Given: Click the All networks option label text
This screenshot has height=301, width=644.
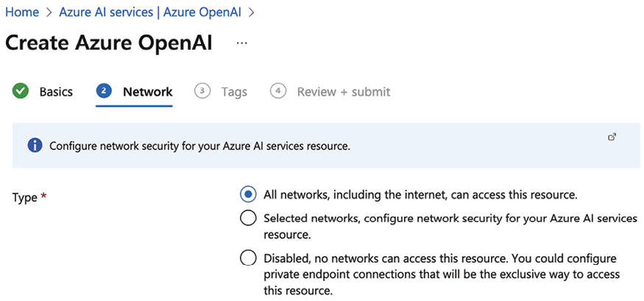Looking at the screenshot, I should click(x=420, y=194).
